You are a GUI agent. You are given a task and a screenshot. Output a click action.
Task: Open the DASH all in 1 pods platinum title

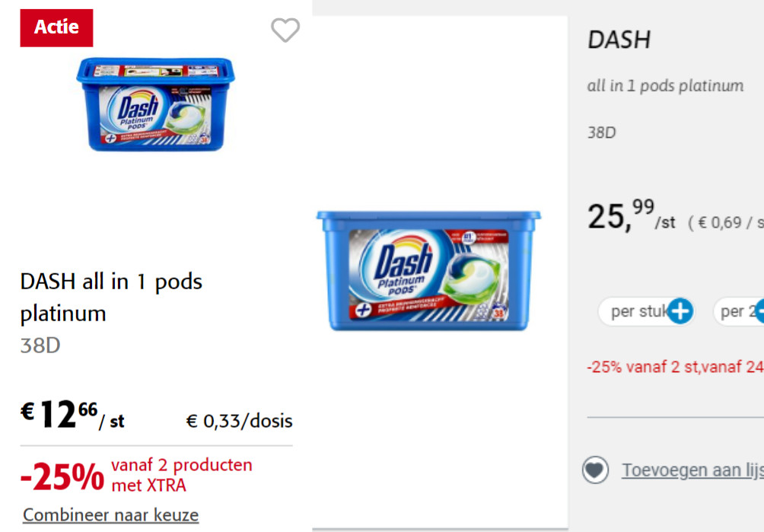(x=111, y=297)
